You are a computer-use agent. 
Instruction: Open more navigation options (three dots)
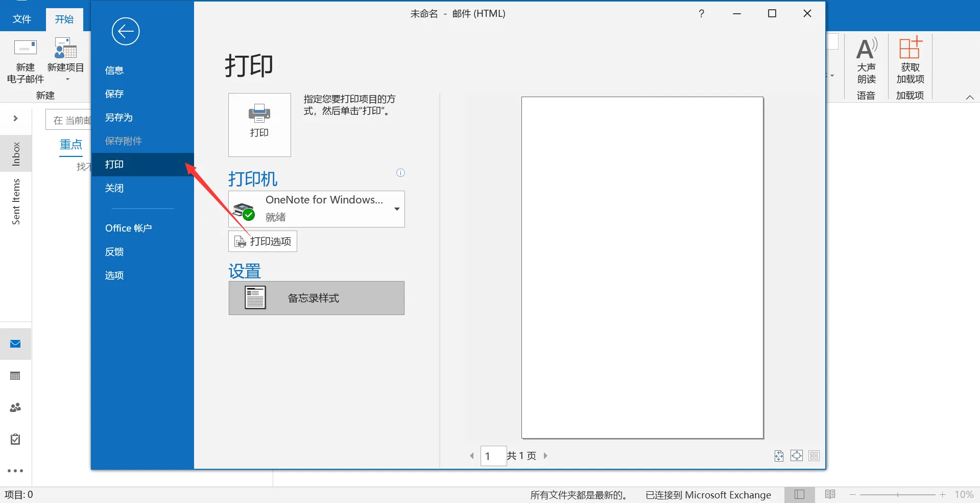(15, 471)
